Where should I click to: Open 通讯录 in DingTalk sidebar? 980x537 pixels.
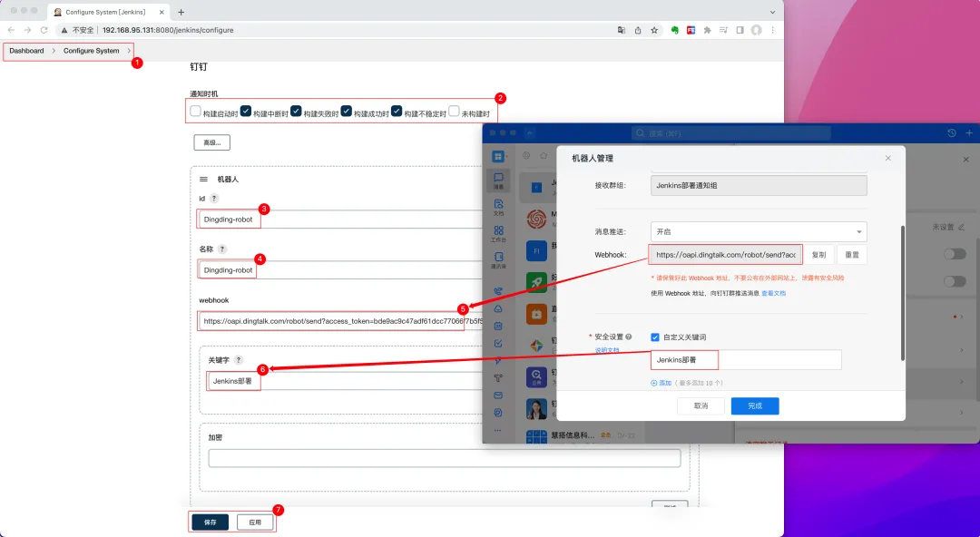[x=499, y=259]
